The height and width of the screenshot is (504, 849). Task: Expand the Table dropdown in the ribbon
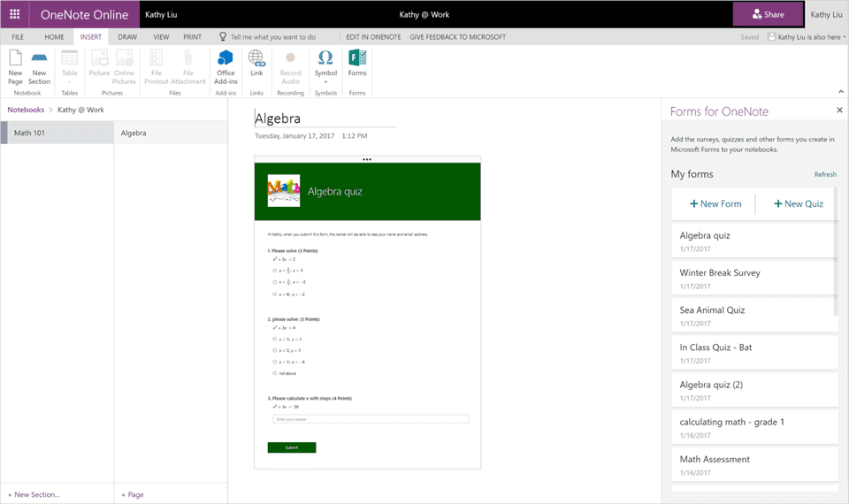[69, 82]
